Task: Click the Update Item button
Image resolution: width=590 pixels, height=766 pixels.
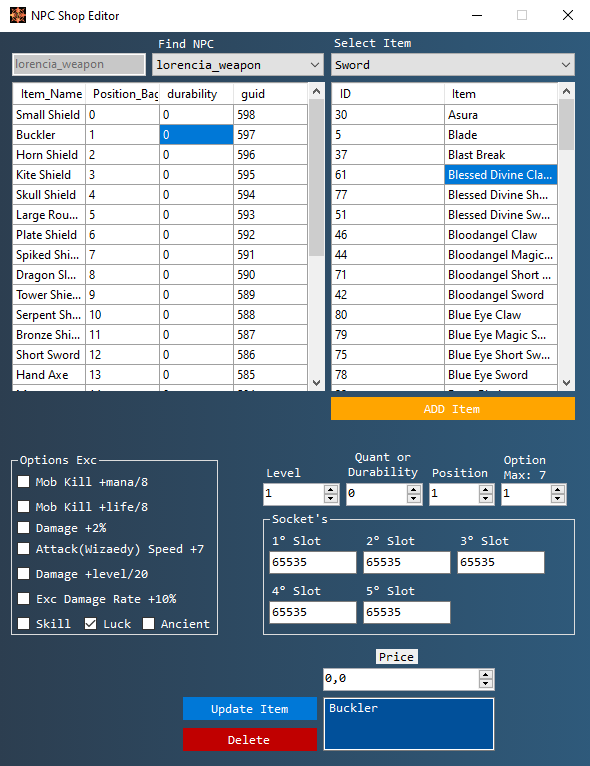Action: (x=250, y=709)
